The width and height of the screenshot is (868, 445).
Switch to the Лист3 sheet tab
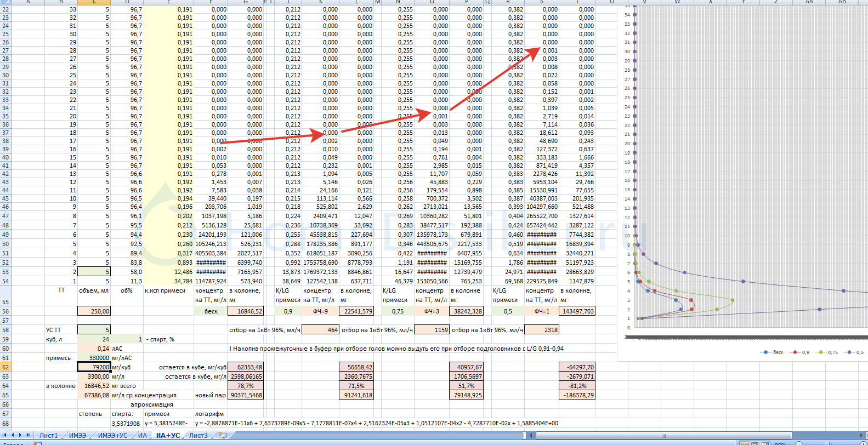198,436
